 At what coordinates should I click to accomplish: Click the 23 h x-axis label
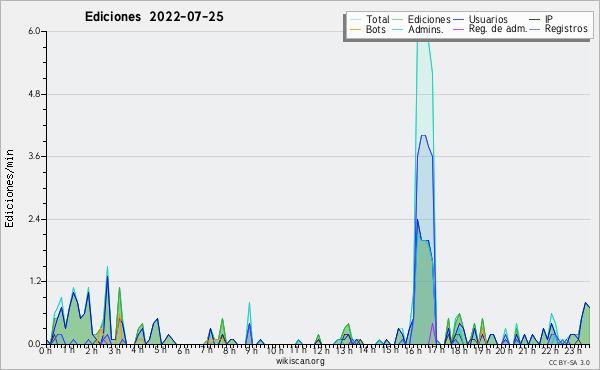click(572, 350)
